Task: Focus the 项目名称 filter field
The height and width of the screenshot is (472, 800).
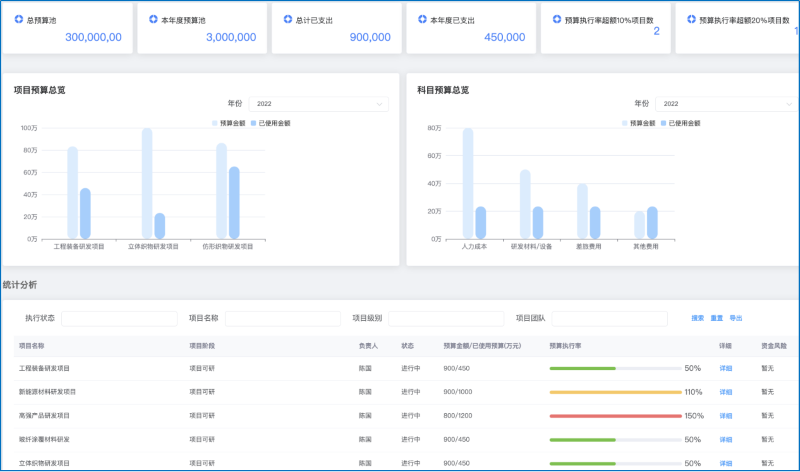Action: (283, 318)
